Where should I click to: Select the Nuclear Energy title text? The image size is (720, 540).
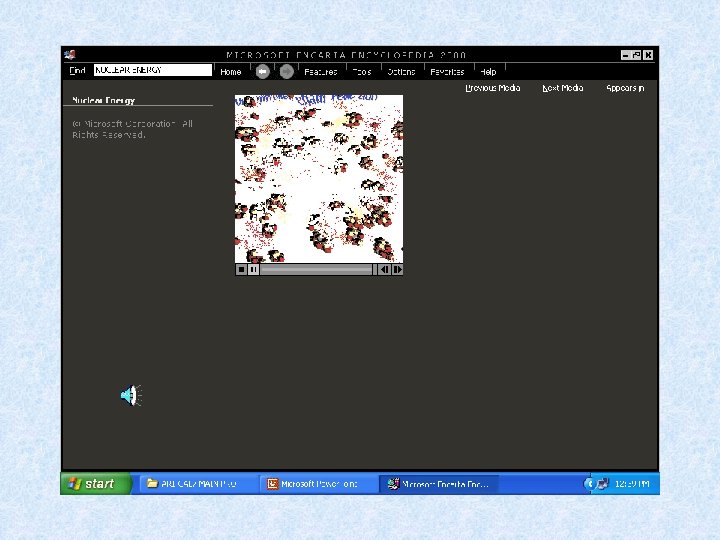pos(103,100)
